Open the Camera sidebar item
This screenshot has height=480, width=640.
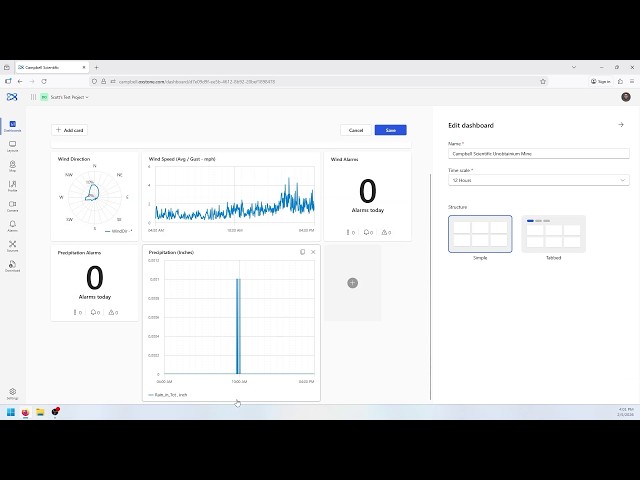point(12,206)
